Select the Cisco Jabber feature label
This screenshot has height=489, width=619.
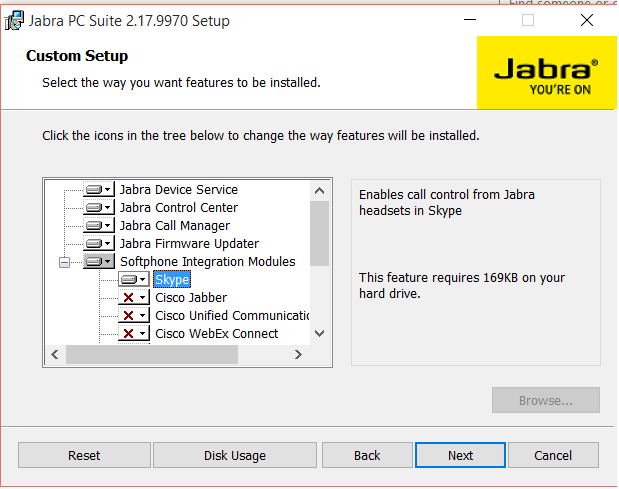pyautogui.click(x=191, y=298)
